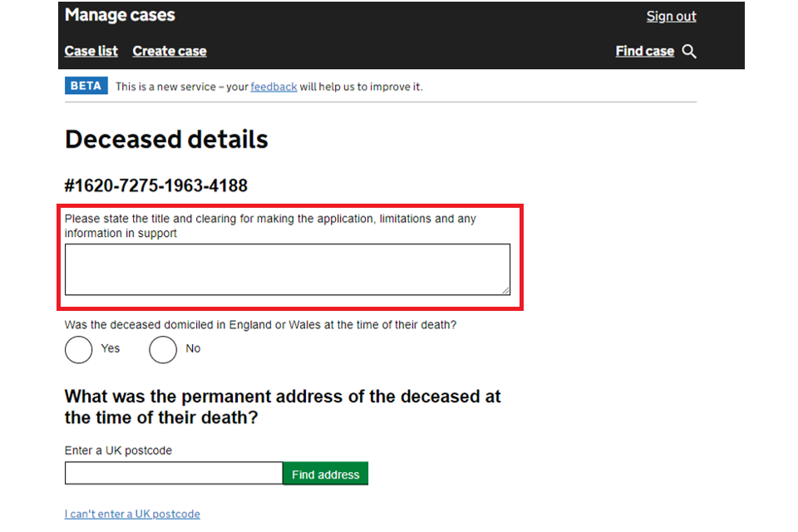This screenshot has width=798, height=532.
Task: Open the Create case menu item
Action: pos(170,51)
